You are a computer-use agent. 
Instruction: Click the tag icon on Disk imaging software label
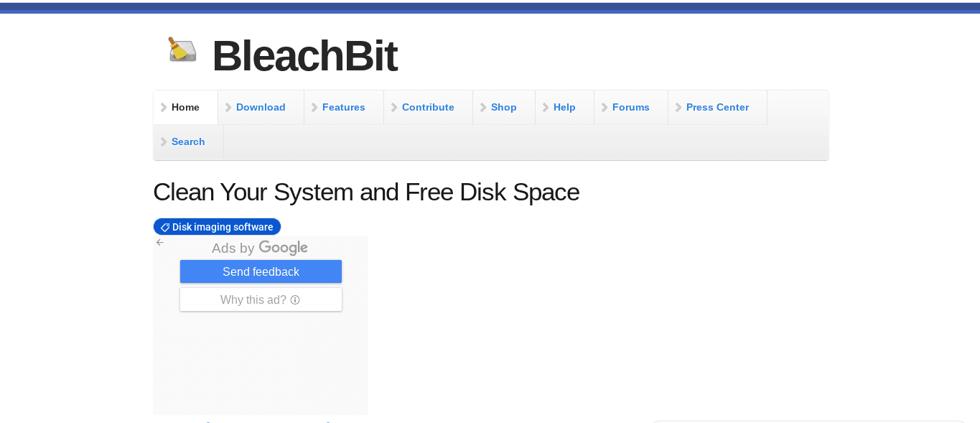tap(164, 226)
